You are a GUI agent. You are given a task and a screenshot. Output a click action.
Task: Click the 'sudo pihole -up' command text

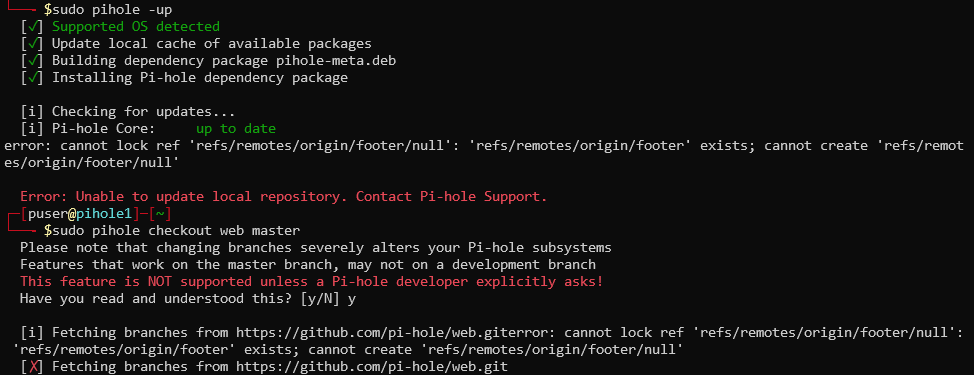(x=112, y=10)
